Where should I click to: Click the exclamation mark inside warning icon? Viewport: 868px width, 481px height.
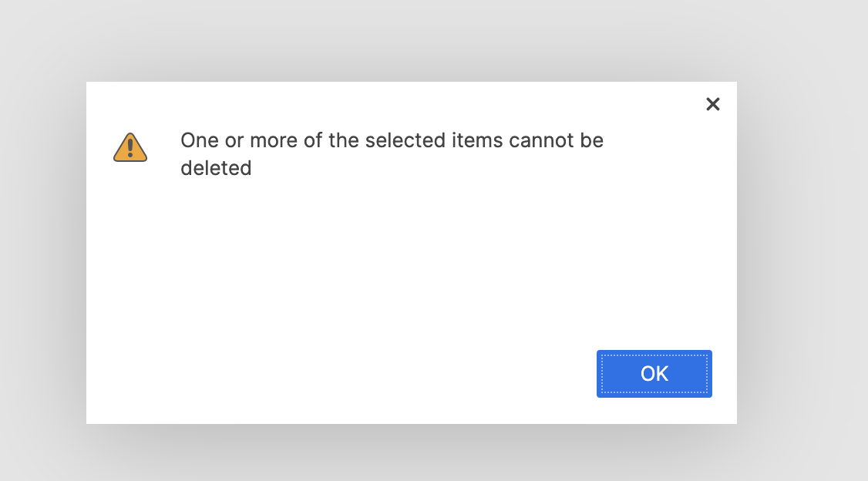click(x=130, y=148)
